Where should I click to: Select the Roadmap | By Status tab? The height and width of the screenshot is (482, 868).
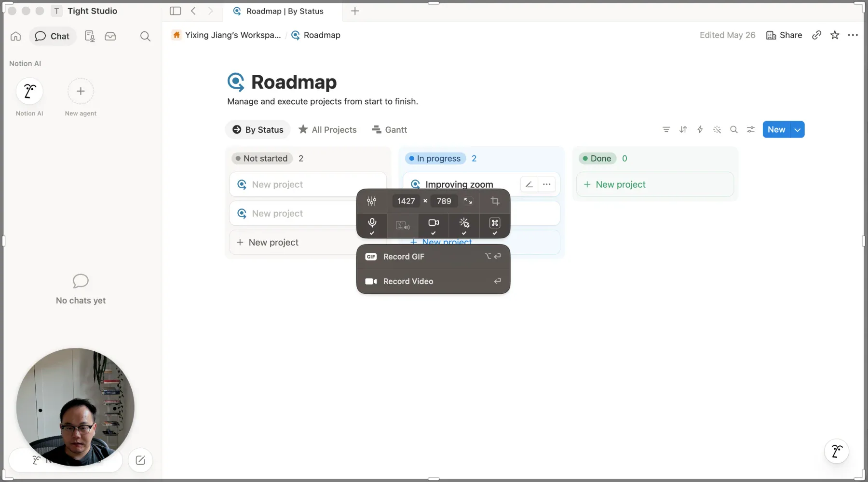pos(283,11)
